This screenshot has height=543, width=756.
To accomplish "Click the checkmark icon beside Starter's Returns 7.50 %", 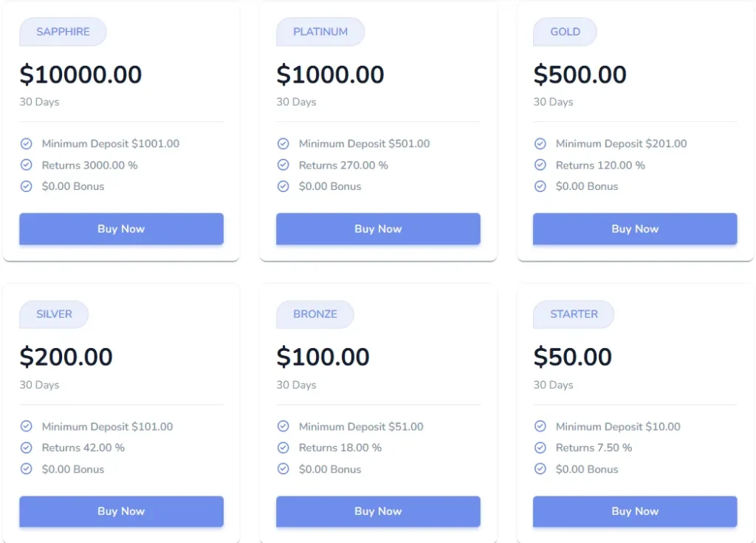I will 540,448.
